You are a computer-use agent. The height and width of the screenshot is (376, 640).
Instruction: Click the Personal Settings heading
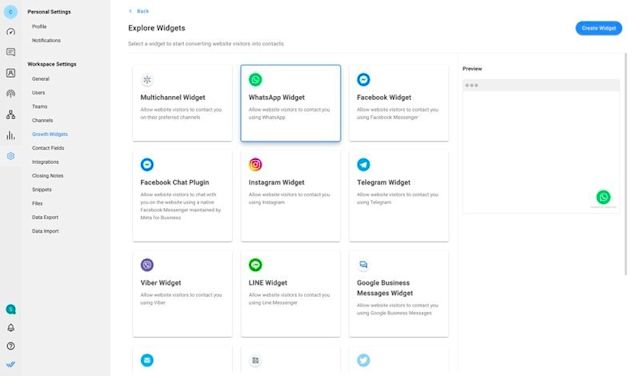coord(49,12)
